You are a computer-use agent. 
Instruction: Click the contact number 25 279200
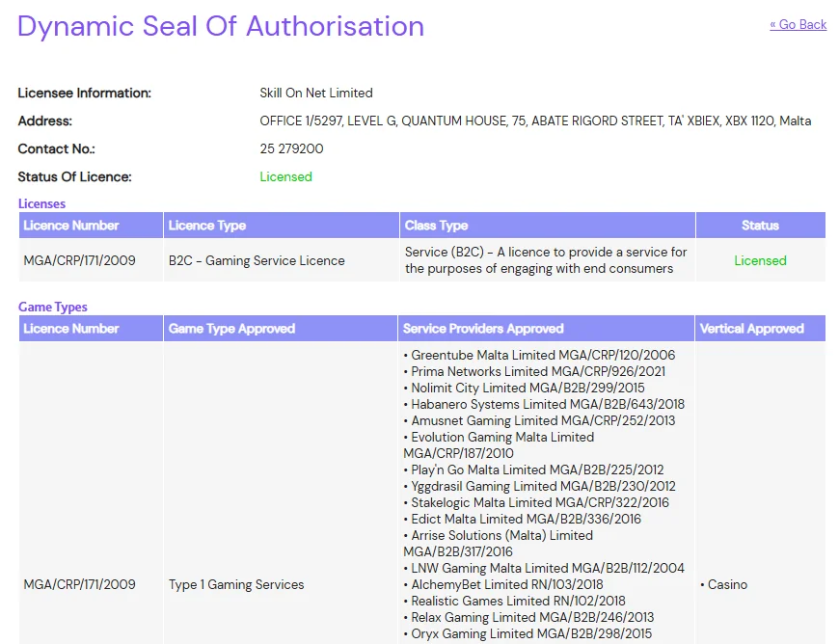(x=291, y=148)
